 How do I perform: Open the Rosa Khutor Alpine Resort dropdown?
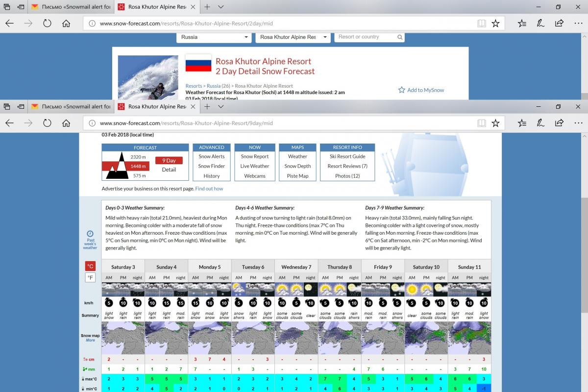(x=293, y=37)
